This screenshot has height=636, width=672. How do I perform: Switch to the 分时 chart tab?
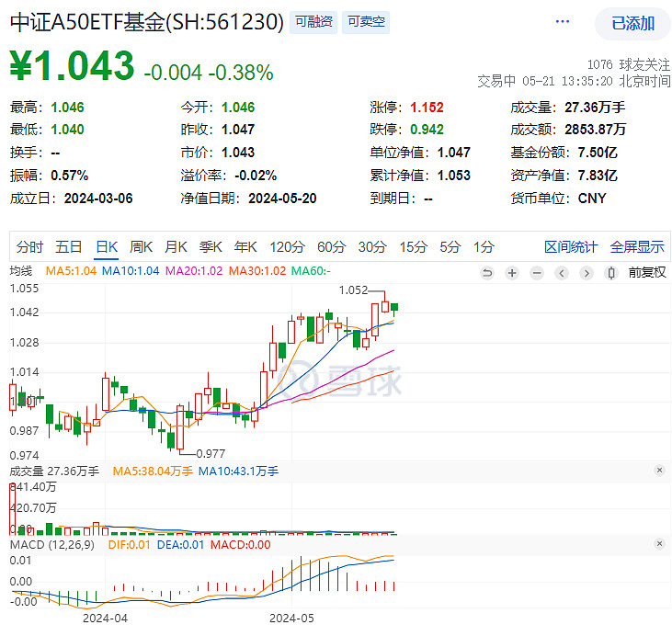tap(29, 247)
